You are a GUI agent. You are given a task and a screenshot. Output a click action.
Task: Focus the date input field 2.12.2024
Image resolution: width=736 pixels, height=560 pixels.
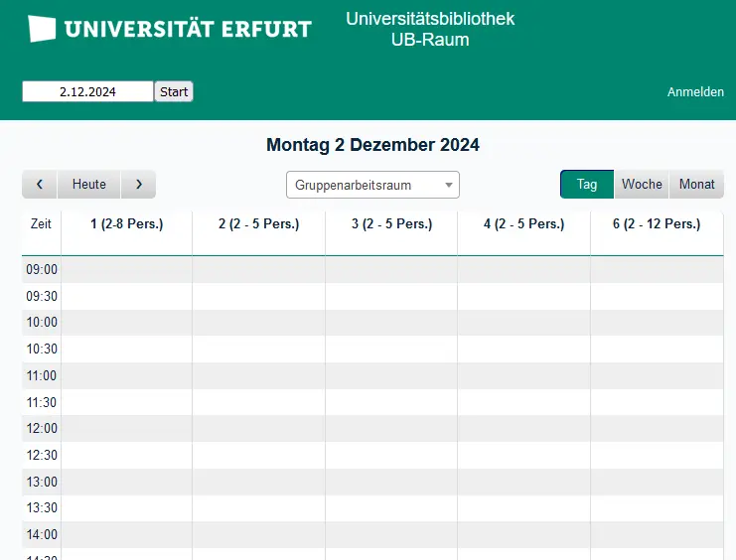pos(87,92)
